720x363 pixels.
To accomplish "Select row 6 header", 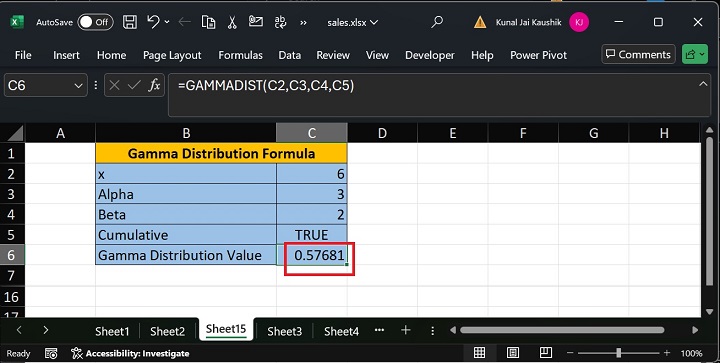I will tap(12, 255).
